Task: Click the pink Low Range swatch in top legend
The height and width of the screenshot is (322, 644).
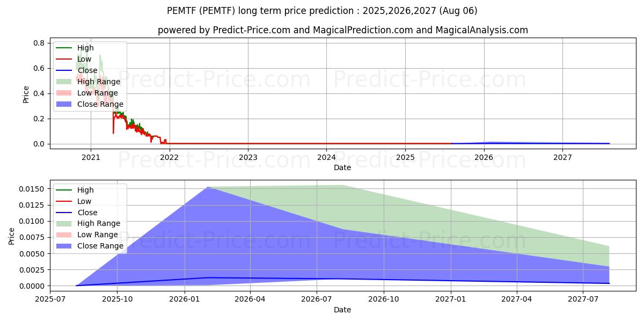Action: [64, 93]
